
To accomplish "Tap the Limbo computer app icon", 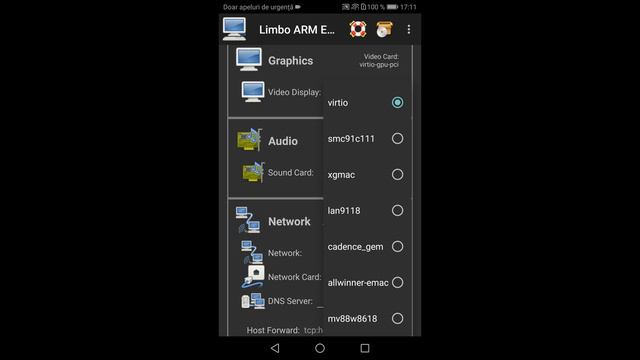I will [234, 29].
